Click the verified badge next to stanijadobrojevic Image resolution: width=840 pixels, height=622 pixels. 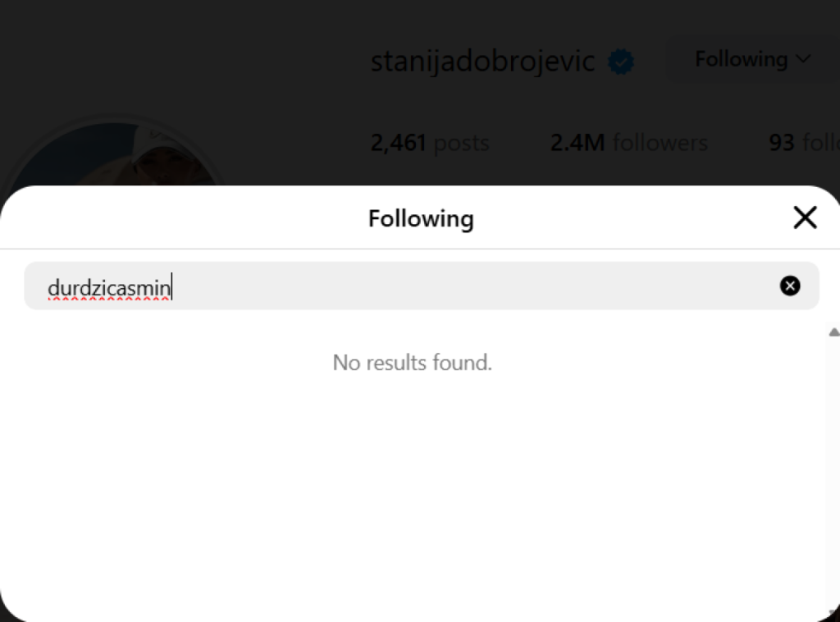621,62
